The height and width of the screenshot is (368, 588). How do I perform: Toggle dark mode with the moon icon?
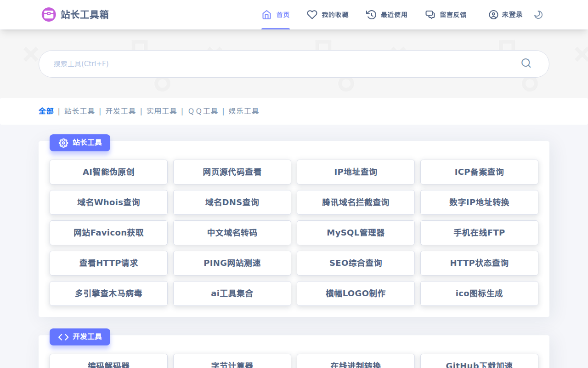(x=537, y=14)
